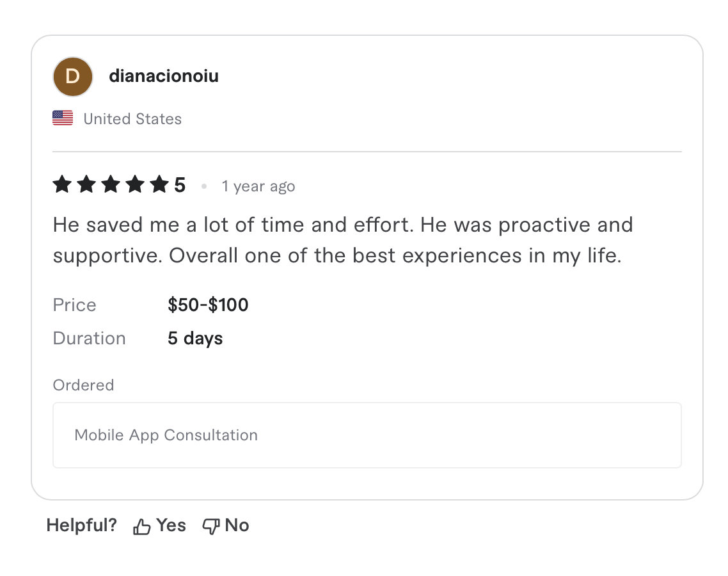Toggle the unhelpful vote on
The image size is (728, 576).
pyautogui.click(x=225, y=525)
